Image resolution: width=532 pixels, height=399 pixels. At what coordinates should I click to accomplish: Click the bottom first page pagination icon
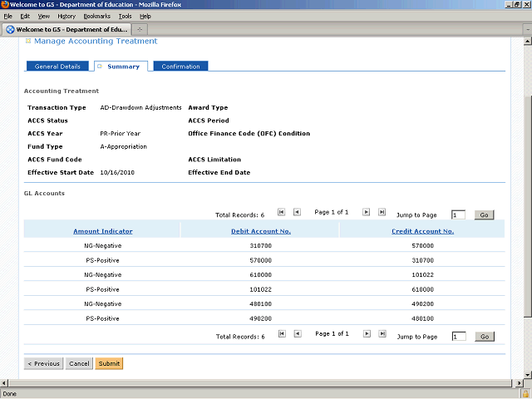(282, 334)
